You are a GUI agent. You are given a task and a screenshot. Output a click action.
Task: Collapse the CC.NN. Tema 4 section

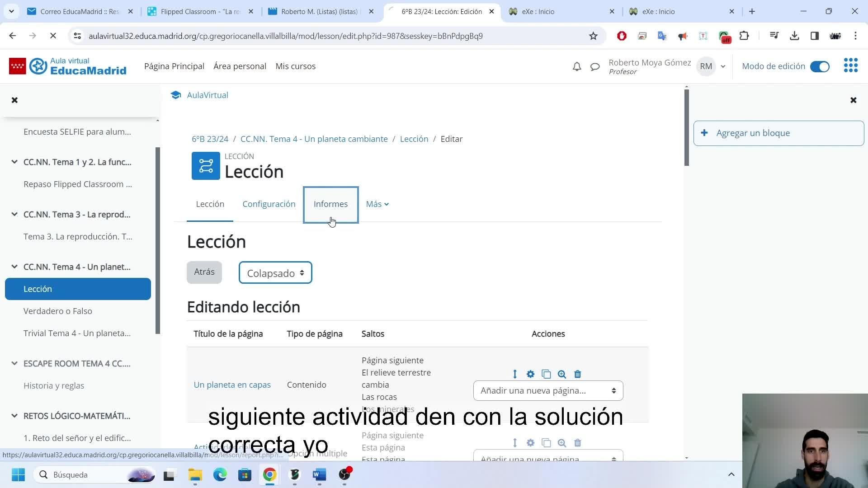click(14, 267)
